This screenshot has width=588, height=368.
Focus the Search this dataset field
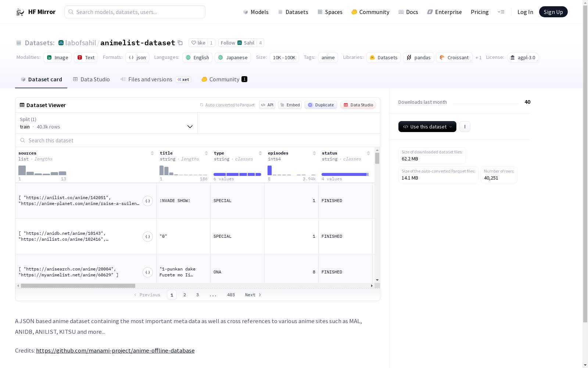point(198,141)
